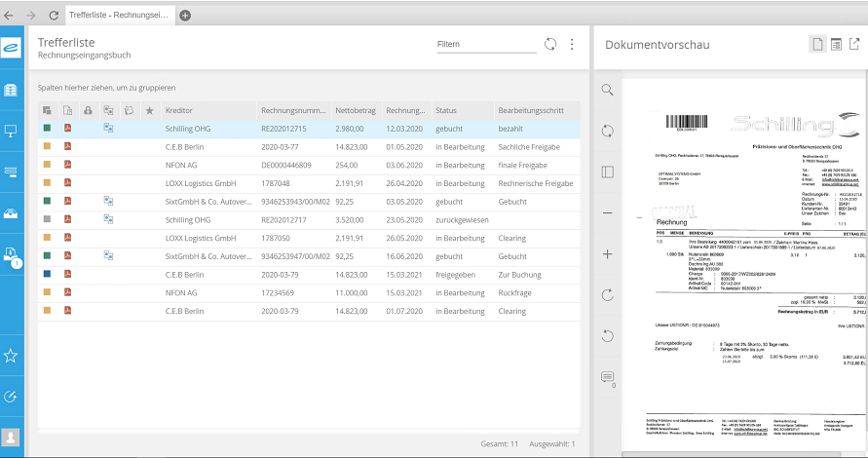Click the enaio logo in the sidebar
Viewport: 868px width, 458px height.
pos(11,48)
